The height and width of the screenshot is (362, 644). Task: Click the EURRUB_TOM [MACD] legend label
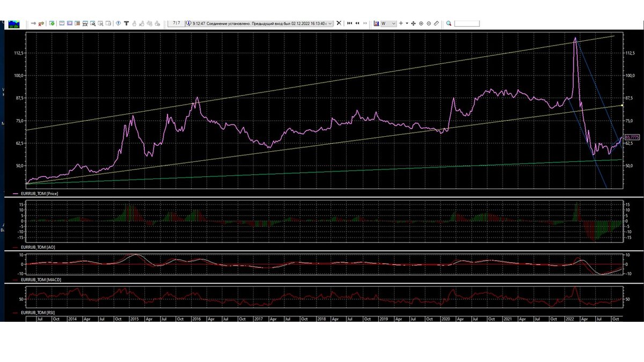click(x=40, y=280)
